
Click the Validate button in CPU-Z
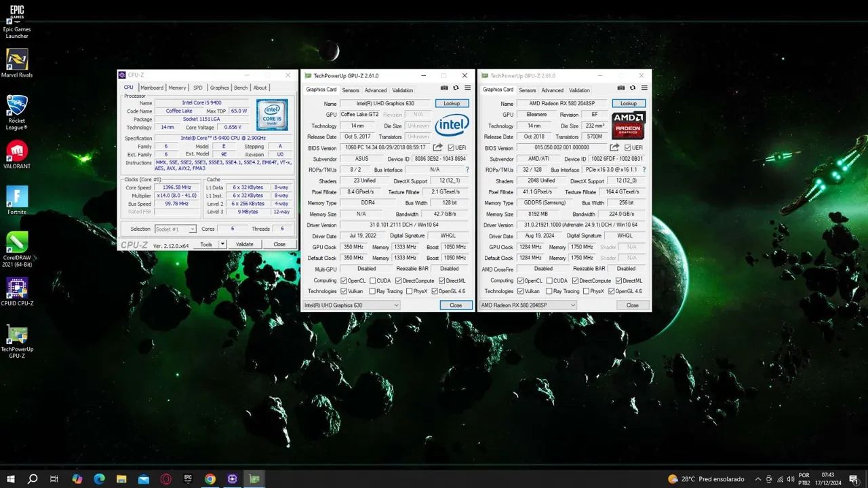pos(245,244)
